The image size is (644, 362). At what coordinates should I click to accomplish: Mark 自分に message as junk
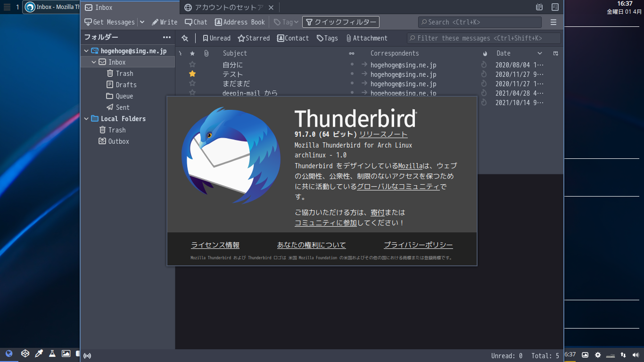pos(484,65)
